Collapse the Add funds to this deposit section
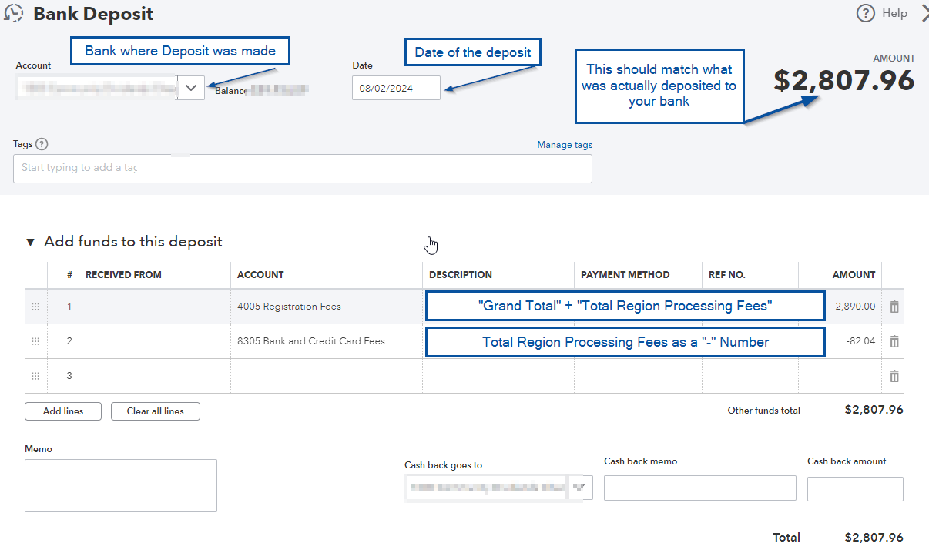This screenshot has width=929, height=560. click(x=30, y=242)
